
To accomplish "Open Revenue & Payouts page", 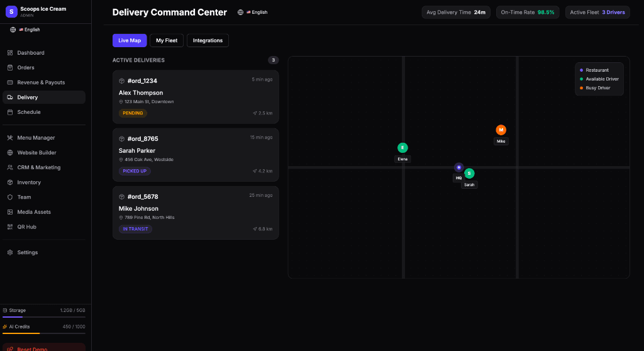I will (41, 82).
